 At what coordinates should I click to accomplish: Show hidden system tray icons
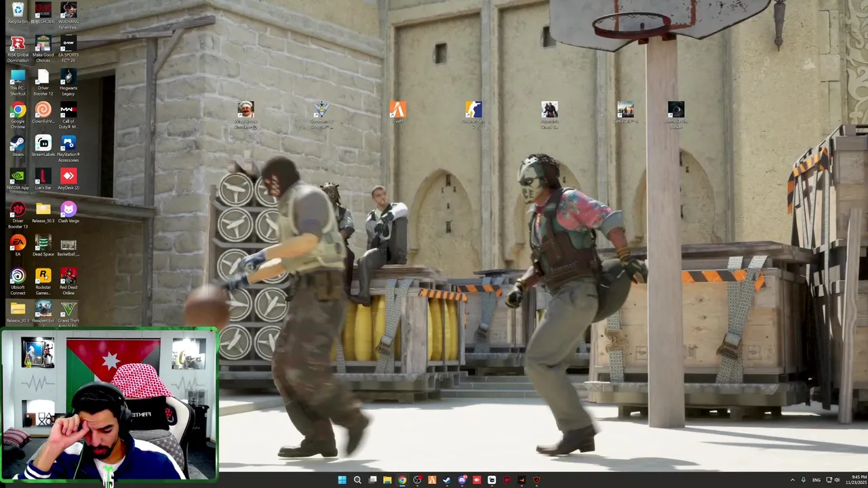[x=792, y=480]
